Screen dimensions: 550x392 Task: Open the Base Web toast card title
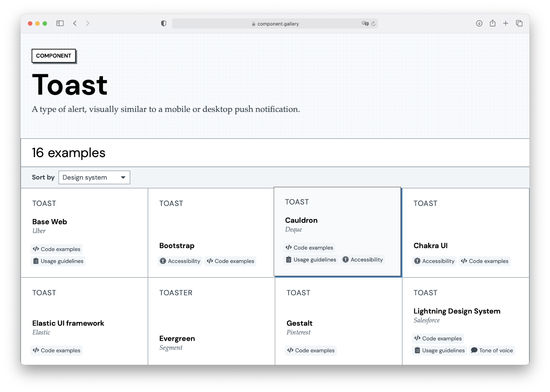(50, 222)
